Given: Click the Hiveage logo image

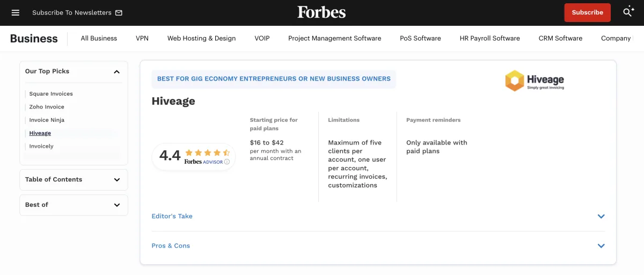Looking at the screenshot, I should (x=535, y=81).
